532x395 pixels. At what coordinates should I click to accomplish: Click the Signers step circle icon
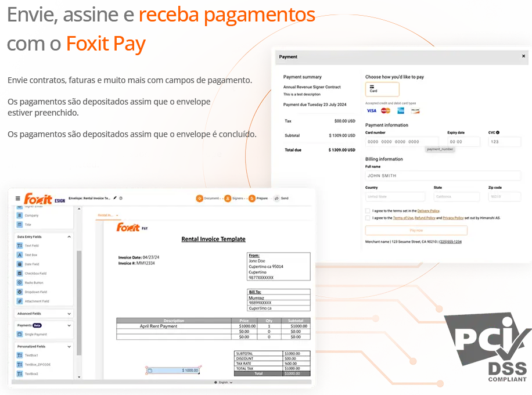pyautogui.click(x=228, y=198)
